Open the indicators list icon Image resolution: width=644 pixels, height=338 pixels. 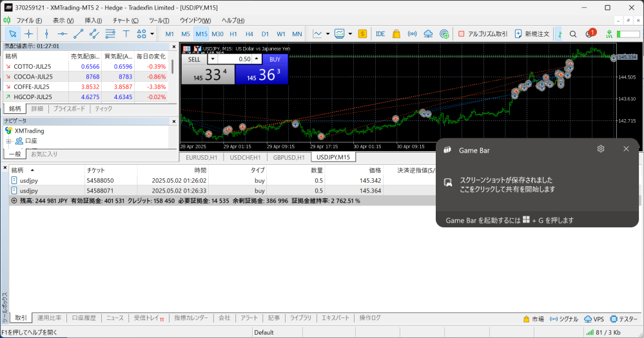click(x=339, y=34)
